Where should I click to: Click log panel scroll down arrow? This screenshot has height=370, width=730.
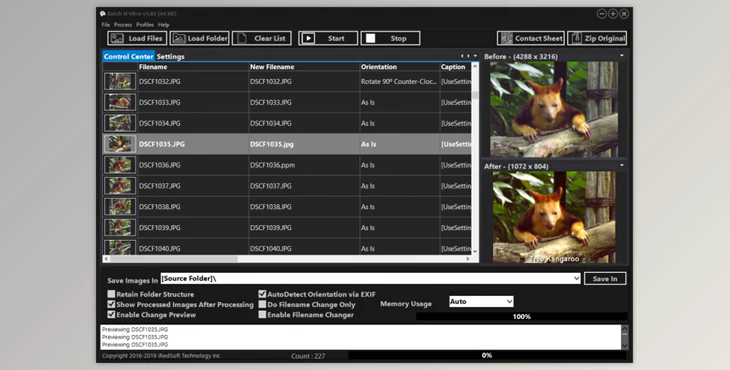[624, 345]
